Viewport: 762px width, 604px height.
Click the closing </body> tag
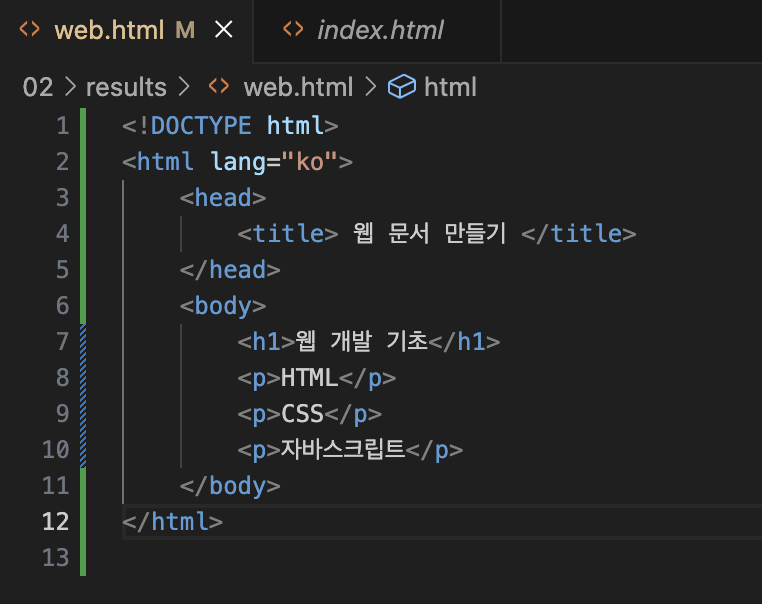[230, 486]
